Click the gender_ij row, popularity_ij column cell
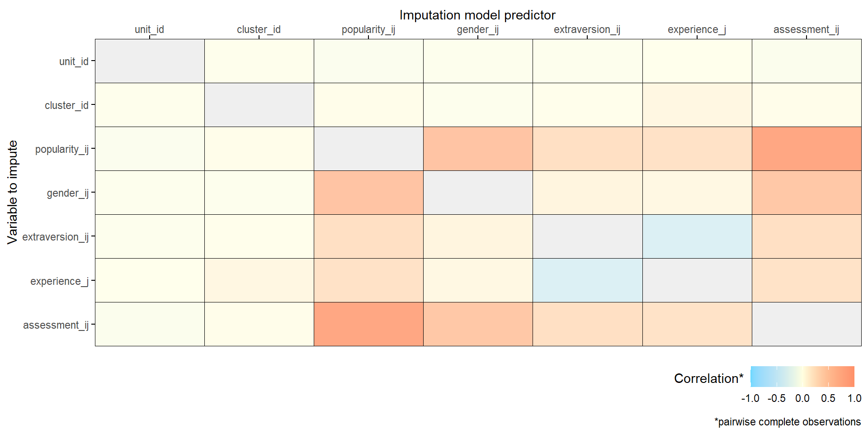This screenshot has height=434, width=868. pos(368,193)
